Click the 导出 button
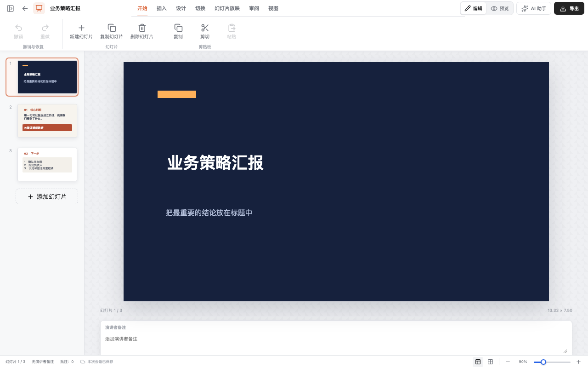This screenshot has width=588, height=368. click(x=569, y=8)
